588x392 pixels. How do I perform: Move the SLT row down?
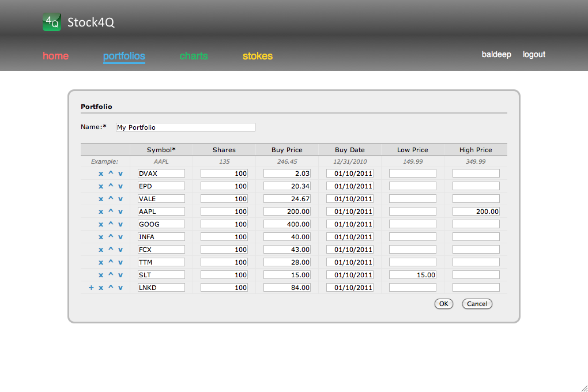coord(120,276)
